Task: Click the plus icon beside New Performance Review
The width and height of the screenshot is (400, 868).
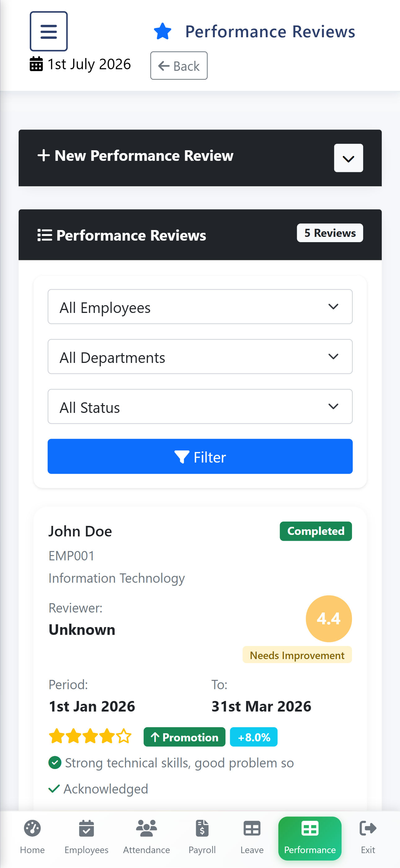Action: point(43,156)
